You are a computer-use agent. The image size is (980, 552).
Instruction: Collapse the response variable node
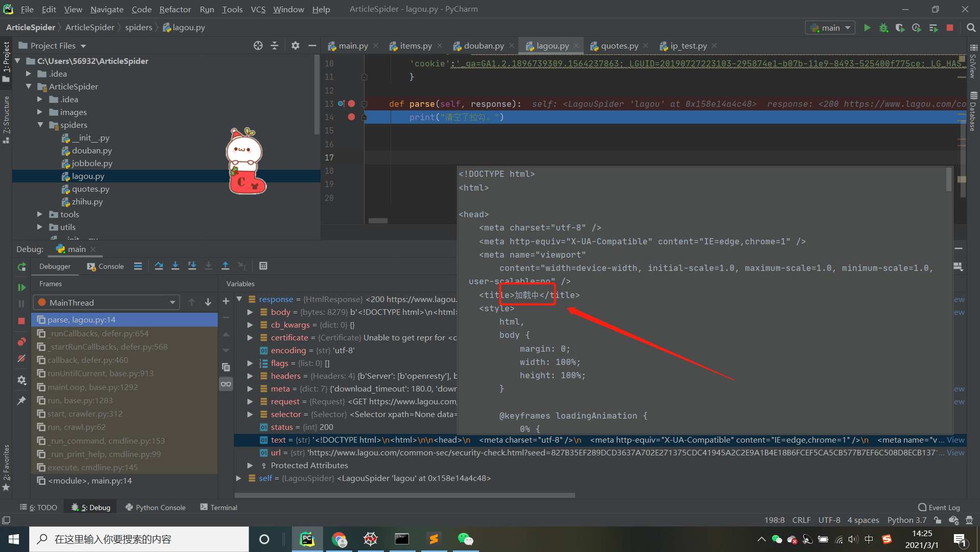(239, 299)
